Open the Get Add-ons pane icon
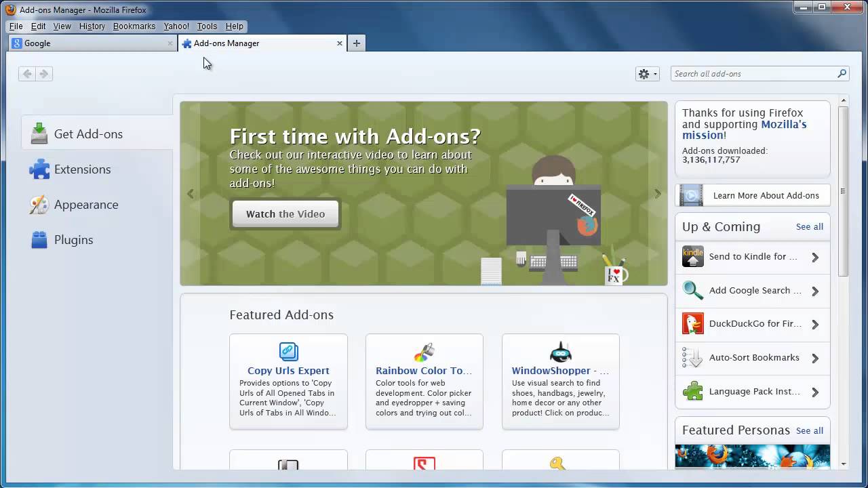 [39, 134]
